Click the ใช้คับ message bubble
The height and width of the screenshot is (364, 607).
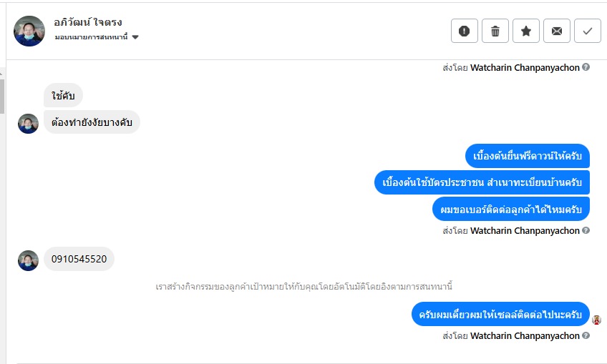click(x=63, y=95)
